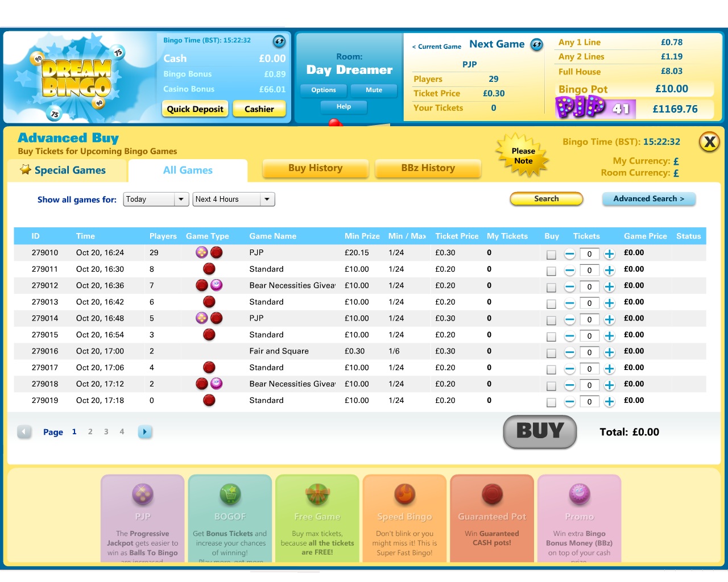Click minus icon for game 279014

(569, 320)
